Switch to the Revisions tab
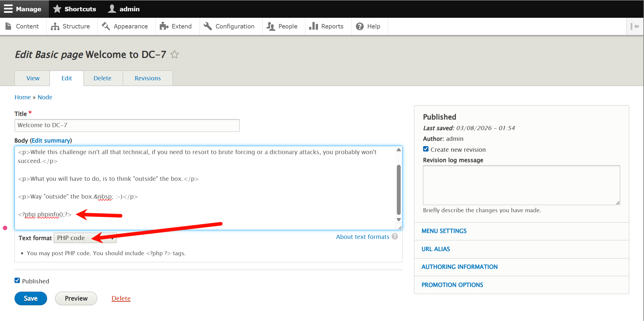644x321 pixels. point(148,78)
